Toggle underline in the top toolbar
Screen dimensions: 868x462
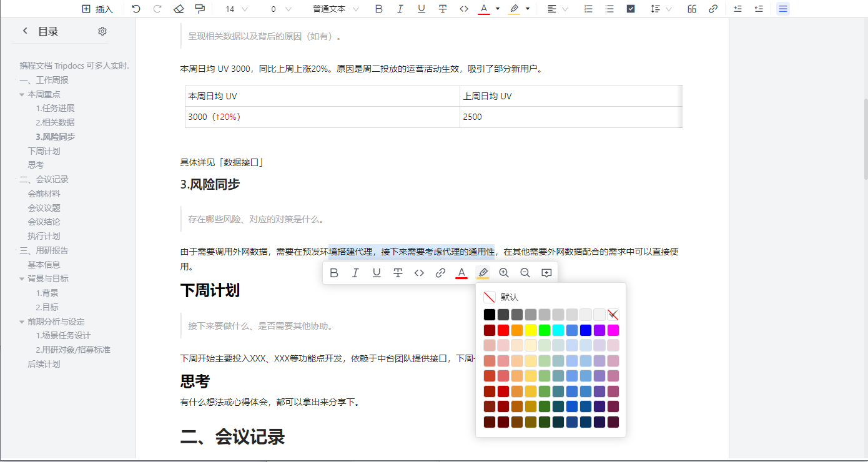point(422,9)
